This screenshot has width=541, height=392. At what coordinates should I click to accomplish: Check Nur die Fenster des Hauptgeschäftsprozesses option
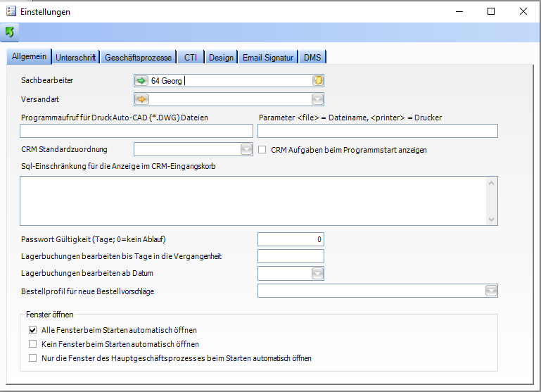pos(32,358)
